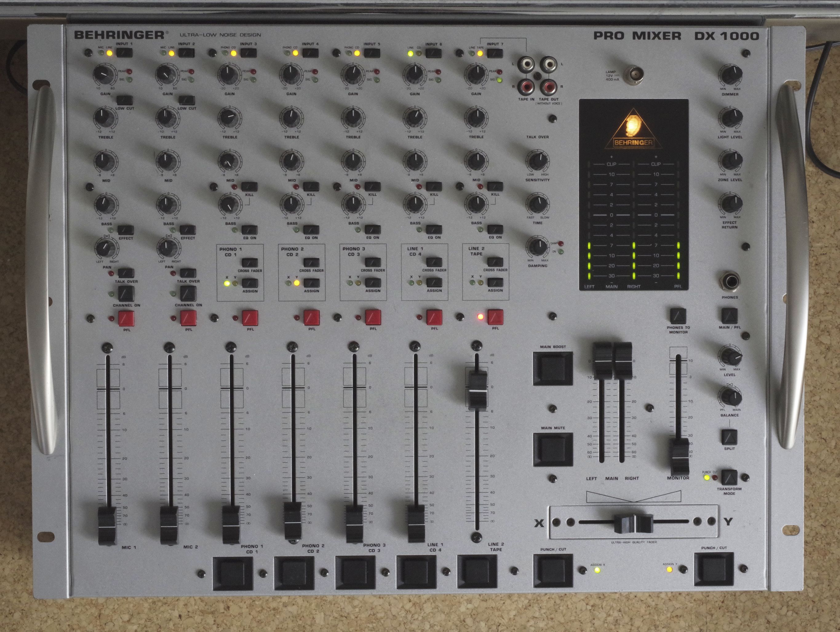Push the PHONES TO MONITOR button
Viewport: 840px width, 632px height.
pyautogui.click(x=678, y=316)
